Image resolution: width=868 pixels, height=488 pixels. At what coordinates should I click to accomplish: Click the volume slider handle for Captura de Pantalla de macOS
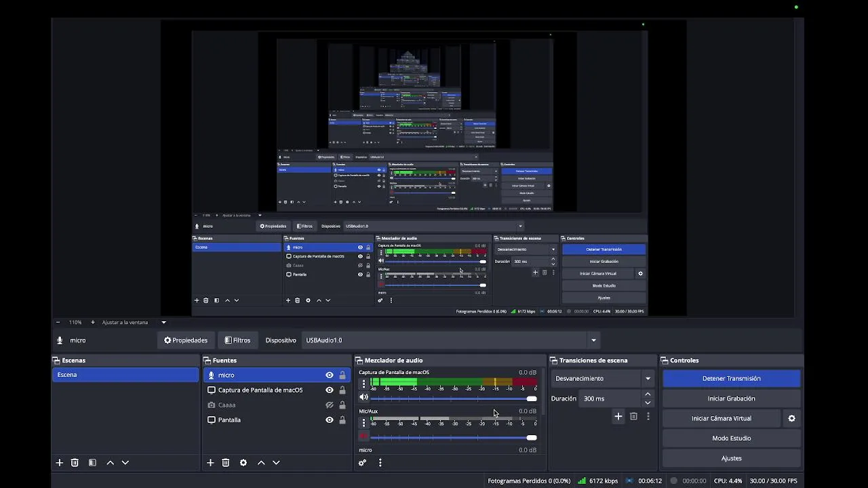pyautogui.click(x=532, y=399)
